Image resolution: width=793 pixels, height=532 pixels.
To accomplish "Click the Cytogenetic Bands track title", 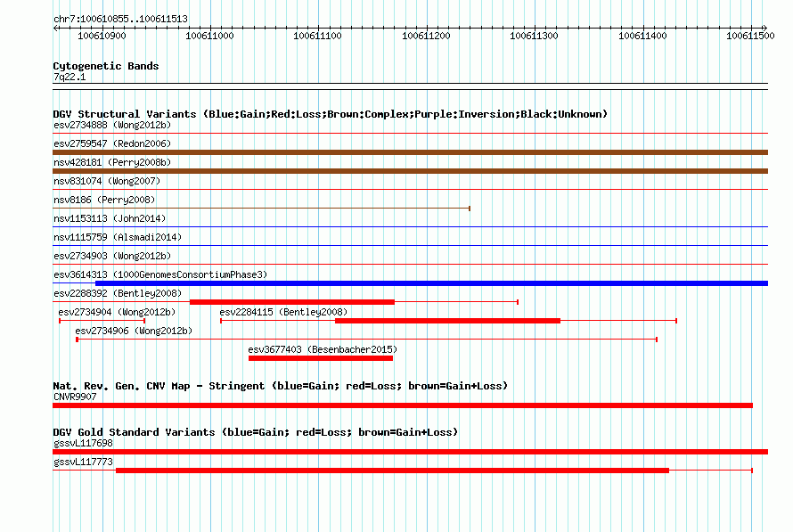I will tap(106, 66).
